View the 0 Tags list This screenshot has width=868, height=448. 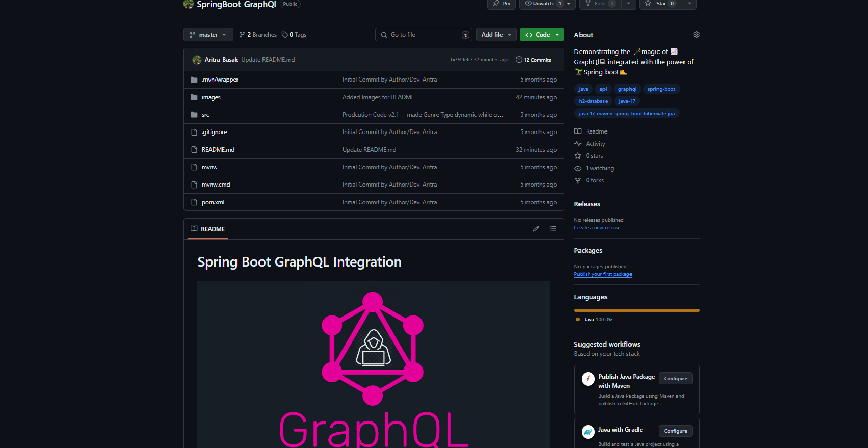(294, 35)
